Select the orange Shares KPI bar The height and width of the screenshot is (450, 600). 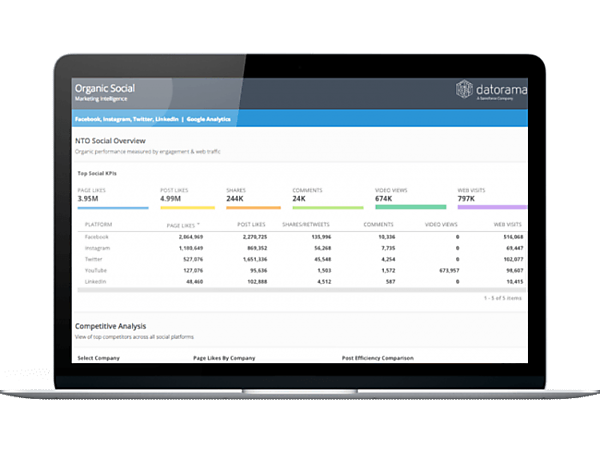point(253,208)
